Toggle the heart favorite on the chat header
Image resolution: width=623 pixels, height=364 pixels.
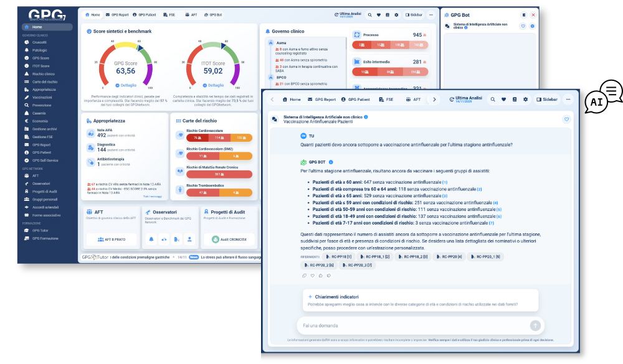click(566, 119)
